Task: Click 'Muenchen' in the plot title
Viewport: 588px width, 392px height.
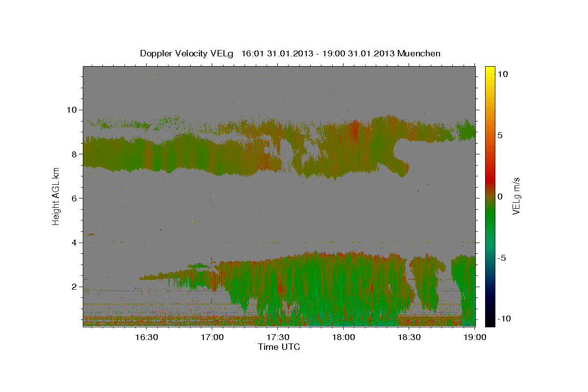Action: tap(419, 53)
